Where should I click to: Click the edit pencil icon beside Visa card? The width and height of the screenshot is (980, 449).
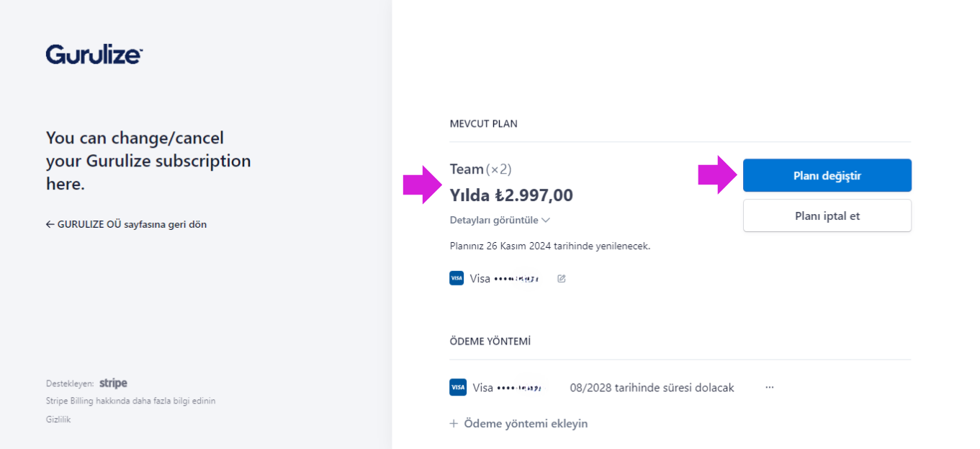tap(562, 278)
